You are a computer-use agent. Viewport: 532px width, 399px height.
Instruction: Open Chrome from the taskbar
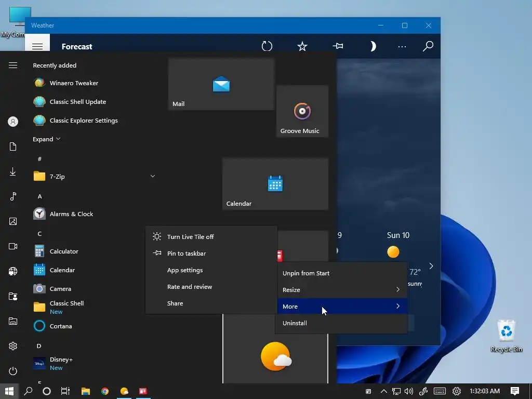105,391
